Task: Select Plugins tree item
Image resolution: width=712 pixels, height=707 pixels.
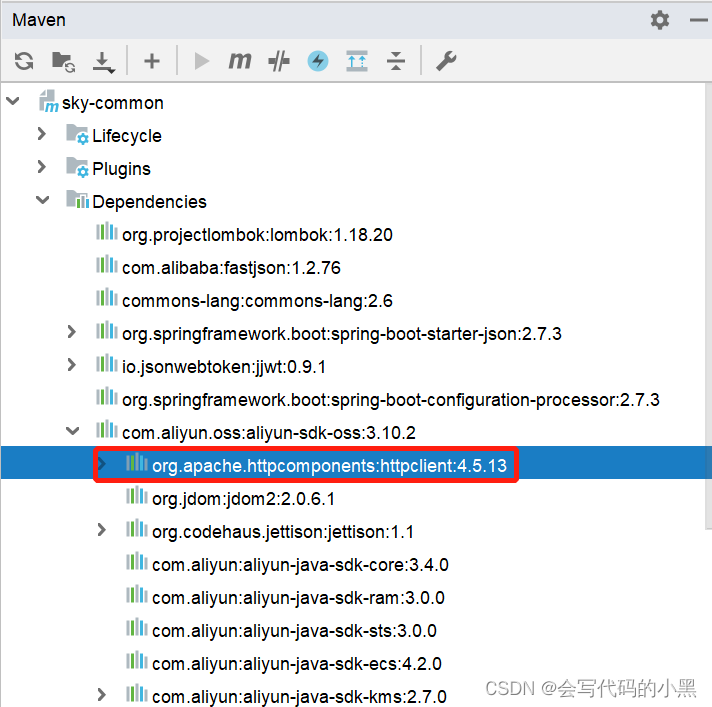Action: (x=121, y=169)
